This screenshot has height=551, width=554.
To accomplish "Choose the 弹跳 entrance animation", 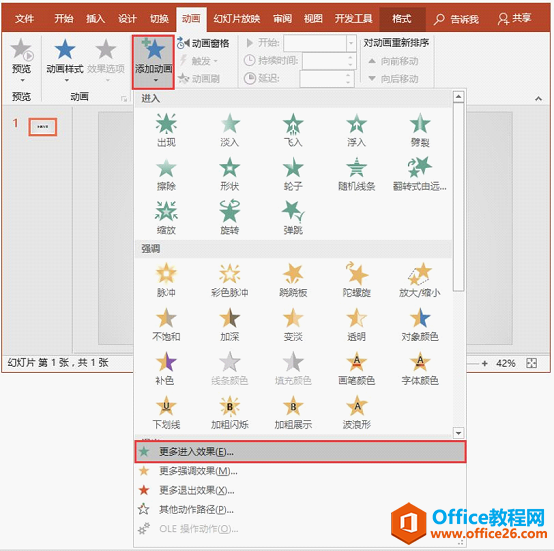I will pos(293,218).
